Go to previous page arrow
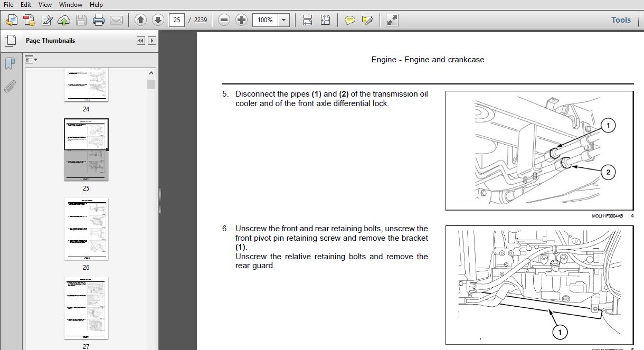The width and height of the screenshot is (644, 350). (x=140, y=20)
